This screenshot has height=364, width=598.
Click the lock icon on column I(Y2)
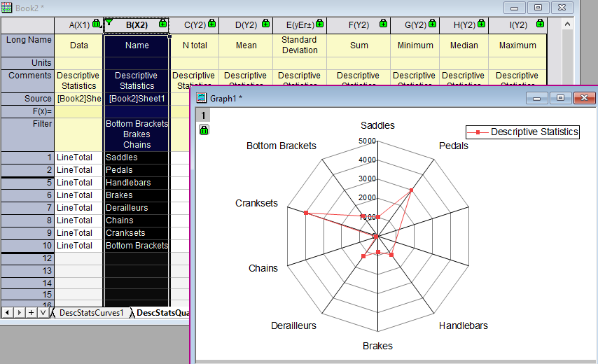click(534, 24)
